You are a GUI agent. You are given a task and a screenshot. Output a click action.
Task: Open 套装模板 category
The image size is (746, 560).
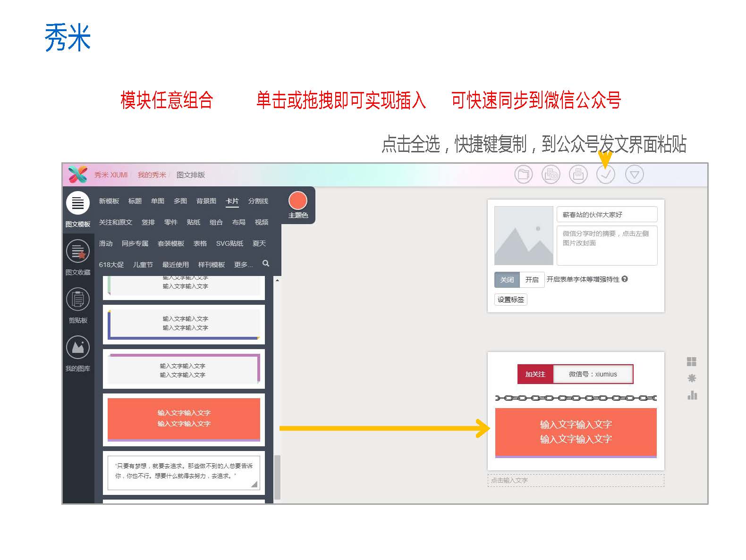[x=171, y=243]
